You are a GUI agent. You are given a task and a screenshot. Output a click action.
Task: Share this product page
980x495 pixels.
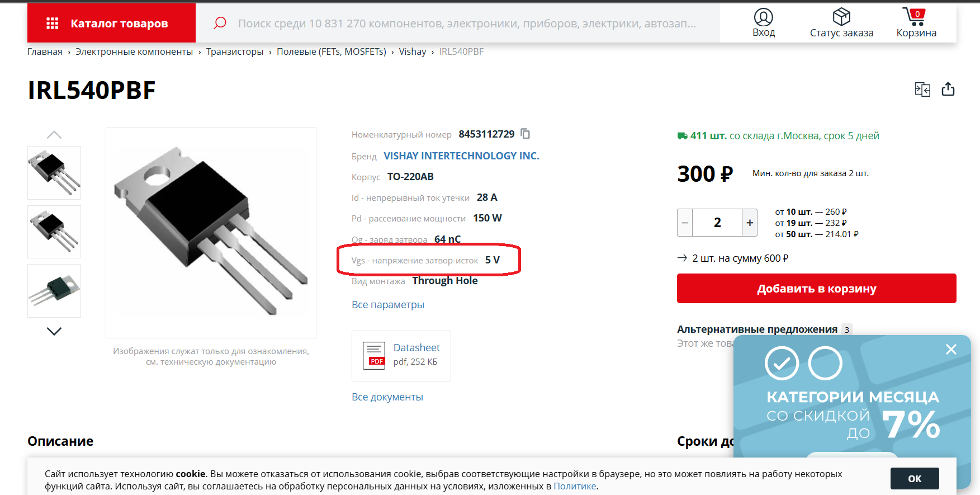[948, 89]
